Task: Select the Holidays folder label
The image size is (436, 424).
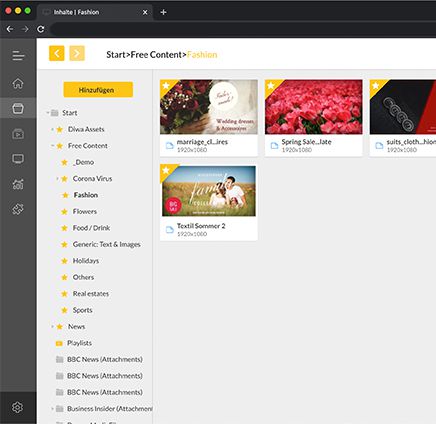Action: coord(86,261)
